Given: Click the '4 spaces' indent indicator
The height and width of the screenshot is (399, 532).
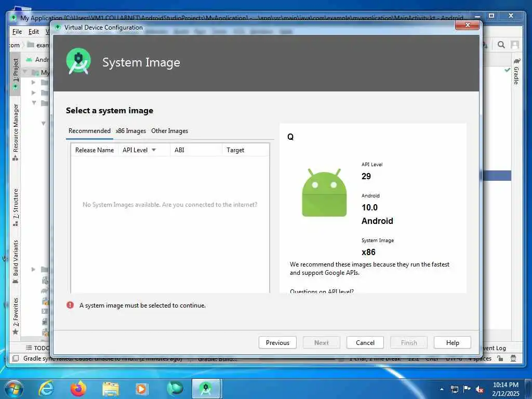Looking at the screenshot, I should click(x=480, y=358).
